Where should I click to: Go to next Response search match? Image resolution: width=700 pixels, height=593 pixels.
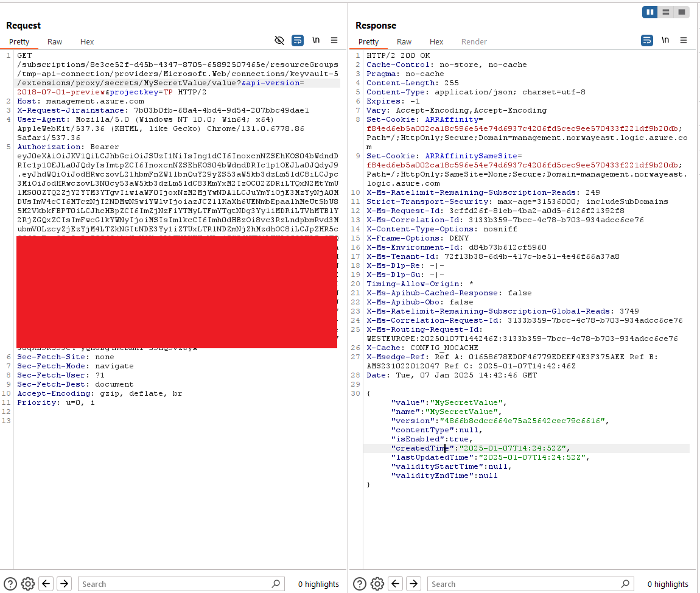pyautogui.click(x=414, y=584)
